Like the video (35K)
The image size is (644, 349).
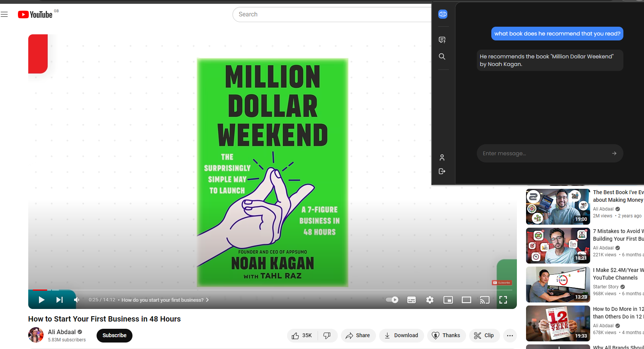point(302,335)
